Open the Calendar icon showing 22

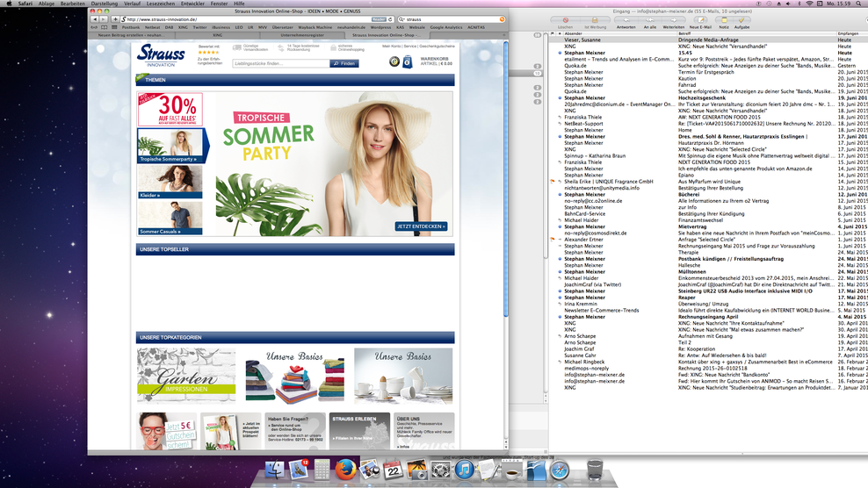393,470
